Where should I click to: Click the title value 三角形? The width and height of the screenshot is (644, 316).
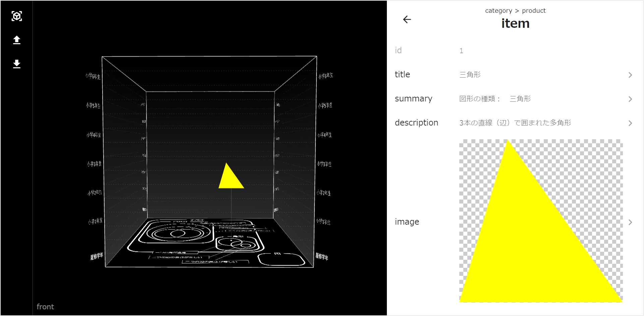(x=470, y=75)
